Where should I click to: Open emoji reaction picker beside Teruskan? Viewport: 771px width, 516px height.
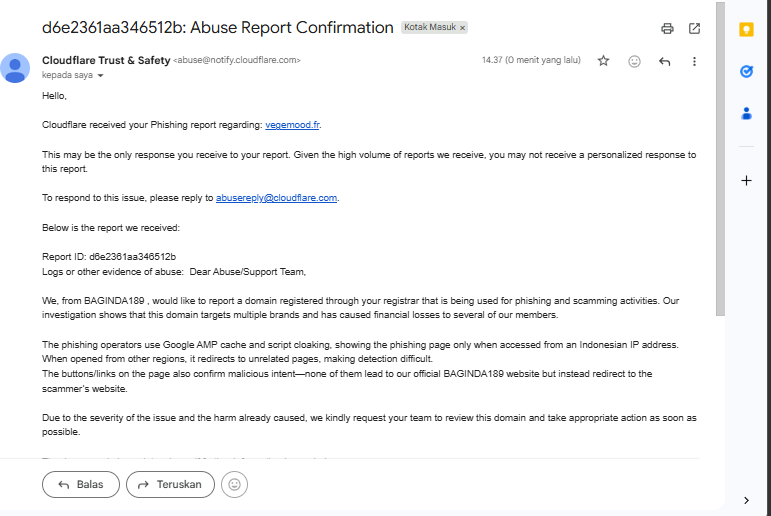(x=235, y=485)
